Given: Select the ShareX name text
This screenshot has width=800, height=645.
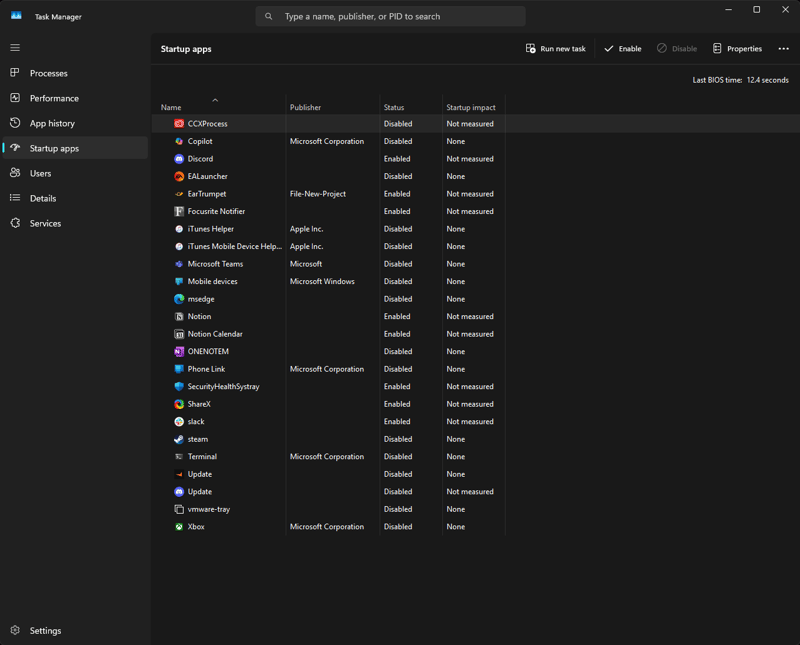Looking at the screenshot, I should click(x=199, y=404).
